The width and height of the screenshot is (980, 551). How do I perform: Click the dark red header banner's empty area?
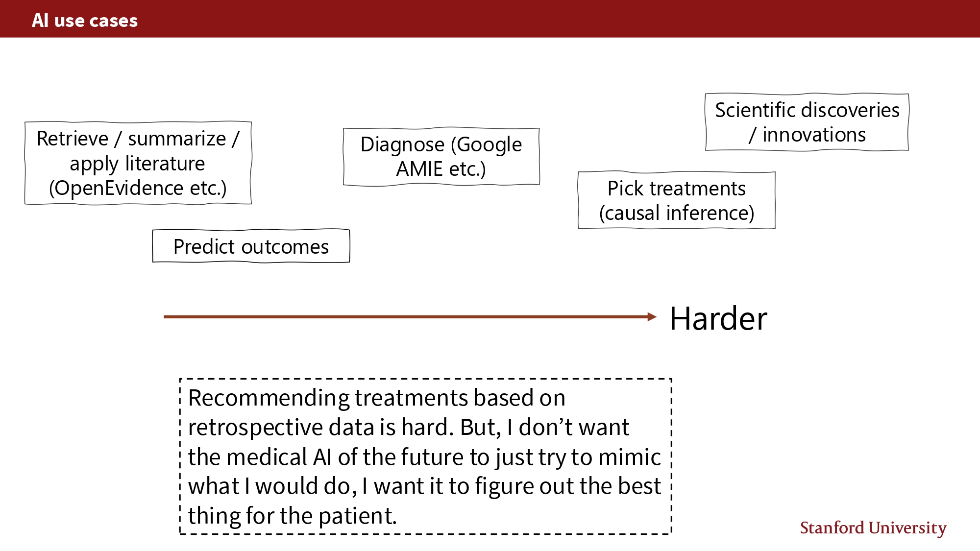539,20
